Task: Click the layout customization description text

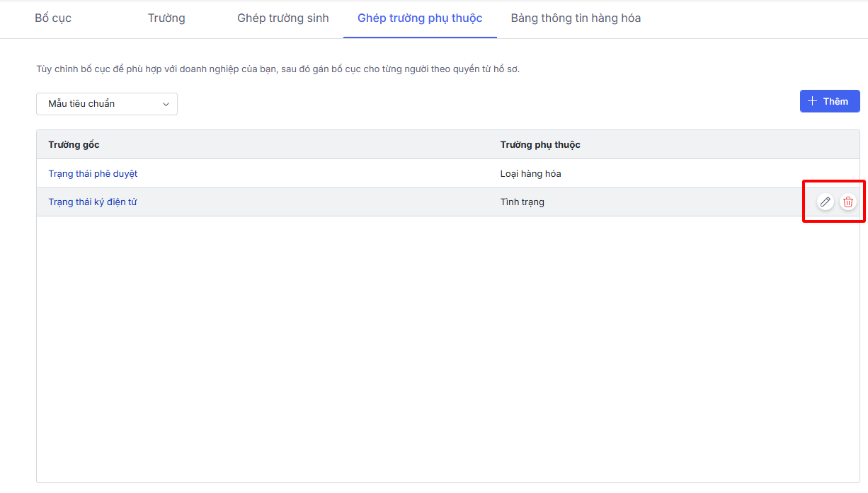Action: 278,69
